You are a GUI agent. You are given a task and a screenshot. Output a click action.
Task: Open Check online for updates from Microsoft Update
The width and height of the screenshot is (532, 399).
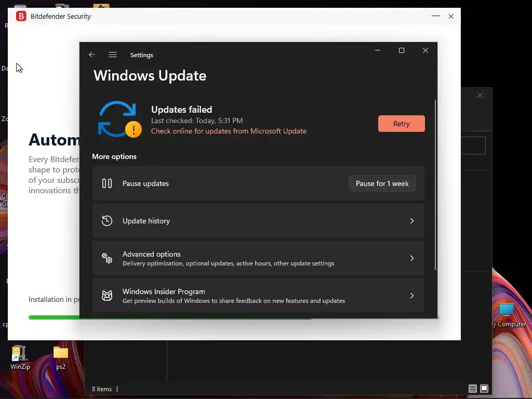[229, 131]
